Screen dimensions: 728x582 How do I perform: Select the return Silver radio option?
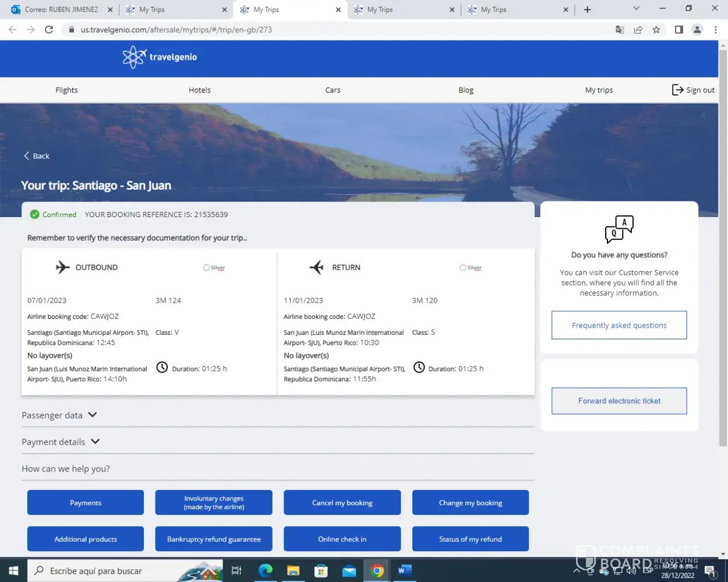point(462,268)
